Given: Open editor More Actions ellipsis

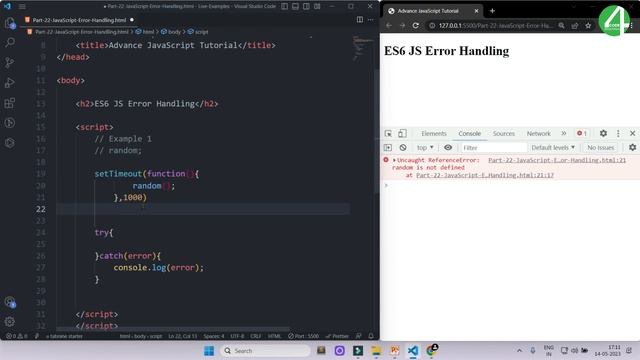Looking at the screenshot, I should (371, 20).
